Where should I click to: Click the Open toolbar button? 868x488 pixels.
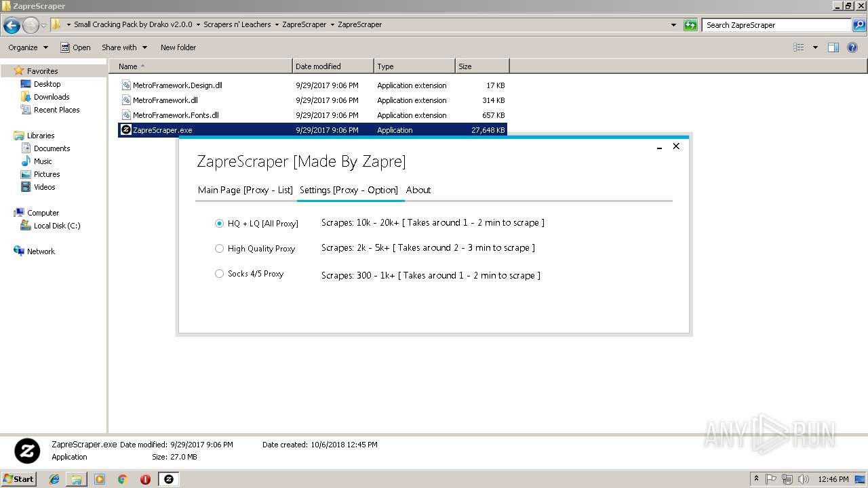(x=75, y=47)
